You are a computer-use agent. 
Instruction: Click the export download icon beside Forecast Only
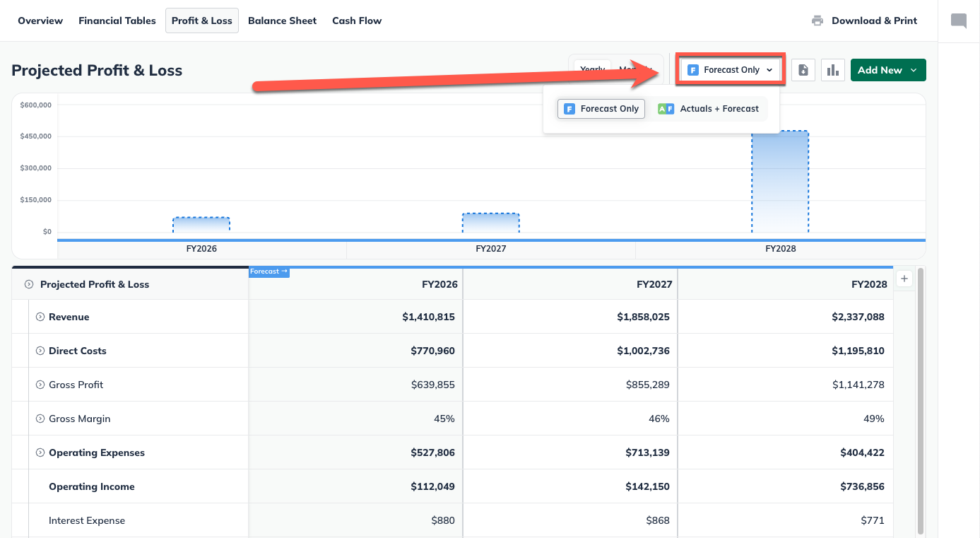[803, 70]
